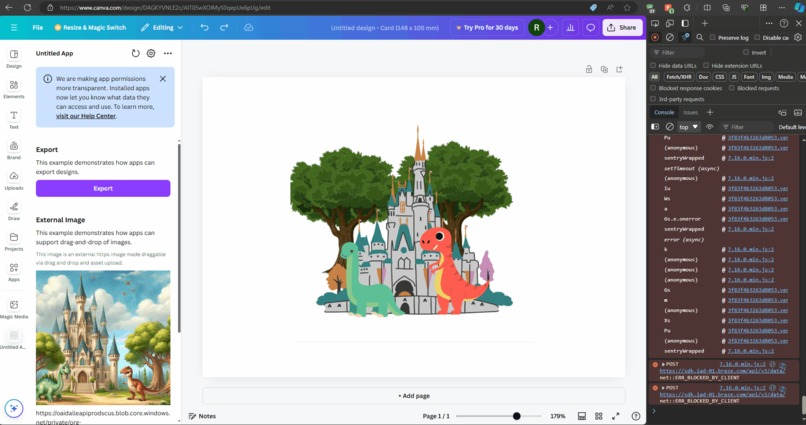The width and height of the screenshot is (806, 425).
Task: Open Untitled App settings gear
Action: click(x=151, y=53)
